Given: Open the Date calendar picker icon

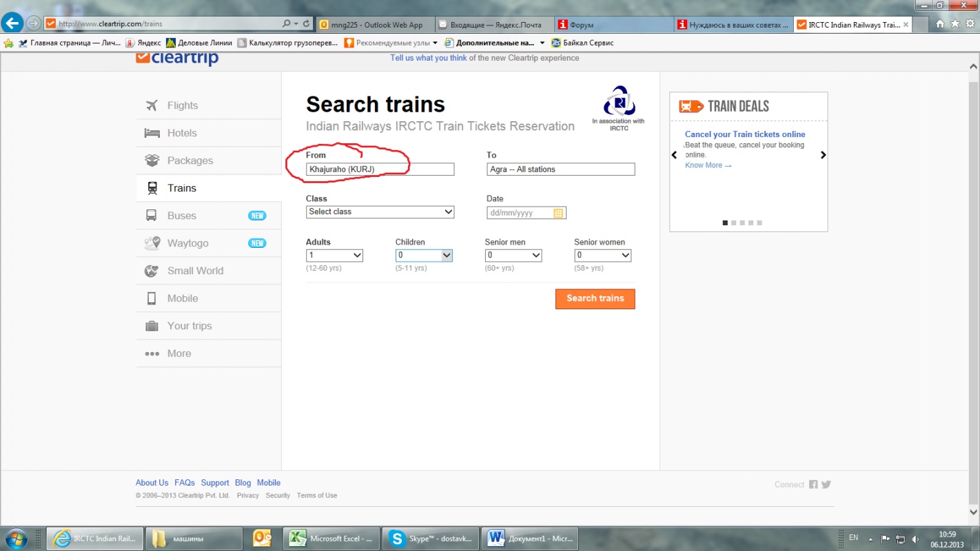Looking at the screenshot, I should click(x=558, y=214).
